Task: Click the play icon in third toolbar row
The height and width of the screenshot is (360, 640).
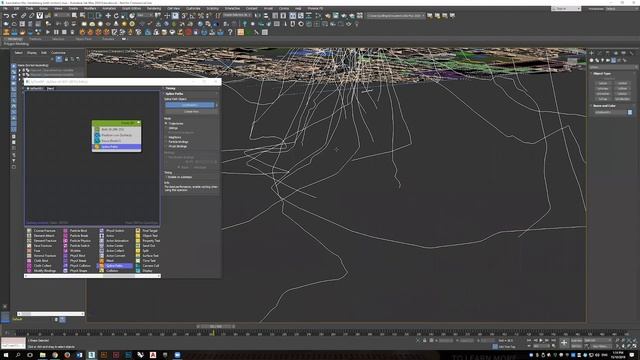Action: point(48,32)
